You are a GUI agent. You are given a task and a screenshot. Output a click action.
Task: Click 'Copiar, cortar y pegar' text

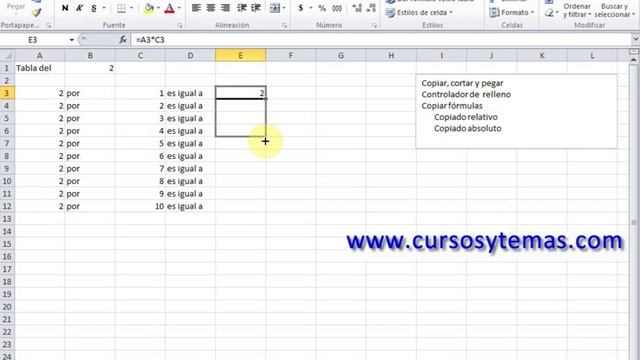click(x=462, y=83)
